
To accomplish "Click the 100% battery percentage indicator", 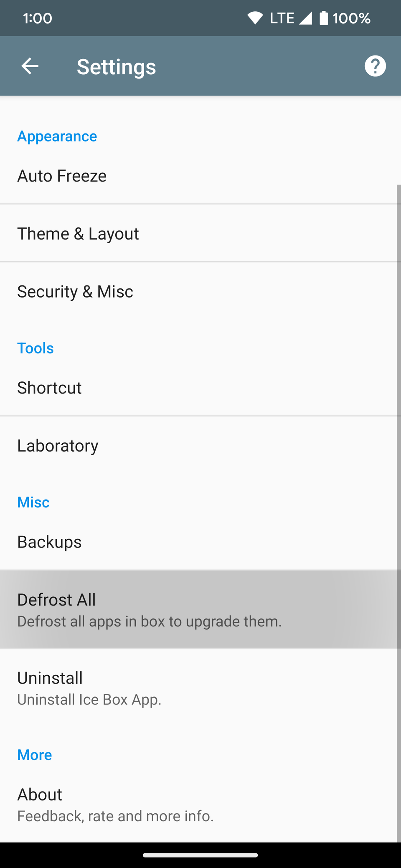I will (x=351, y=18).
